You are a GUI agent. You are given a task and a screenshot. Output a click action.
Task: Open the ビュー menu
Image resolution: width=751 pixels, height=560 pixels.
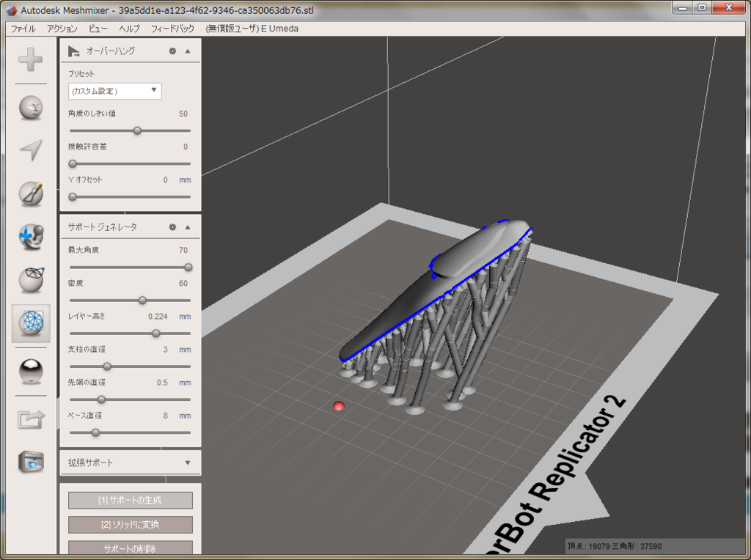coord(98,29)
